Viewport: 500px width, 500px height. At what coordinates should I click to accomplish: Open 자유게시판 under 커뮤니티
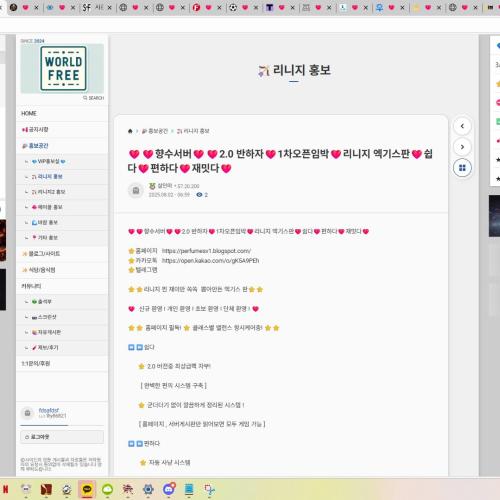(46, 332)
